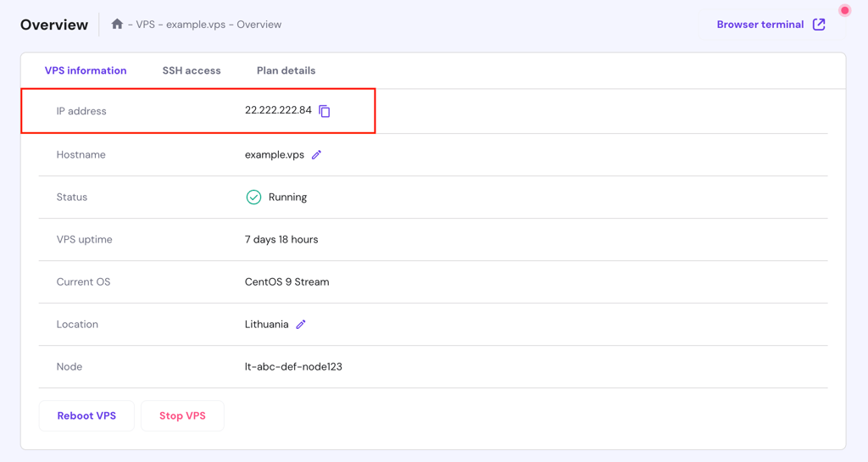This screenshot has width=868, height=462.
Task: Click the Hostname row label
Action: 81,155
